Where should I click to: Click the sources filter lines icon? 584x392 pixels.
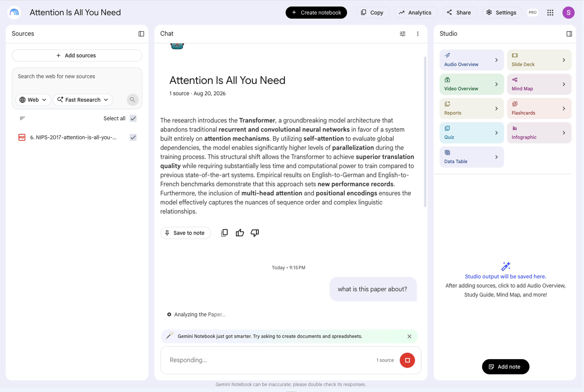pos(22,118)
